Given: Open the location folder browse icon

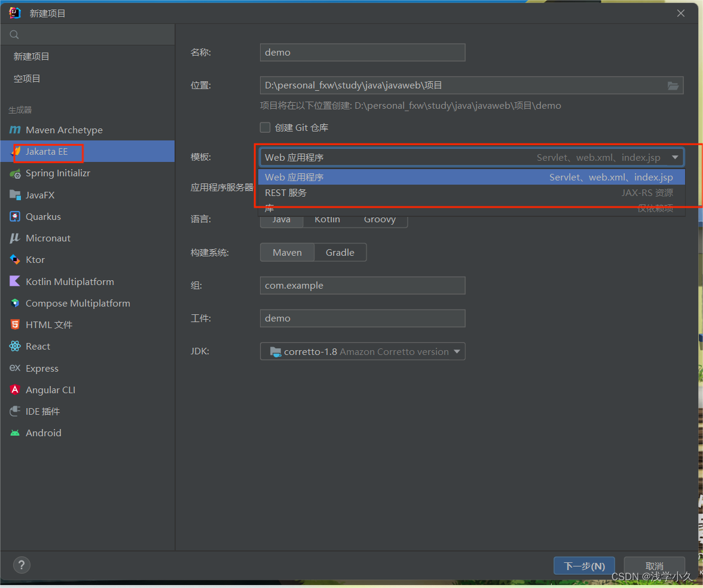Looking at the screenshot, I should 673,85.
